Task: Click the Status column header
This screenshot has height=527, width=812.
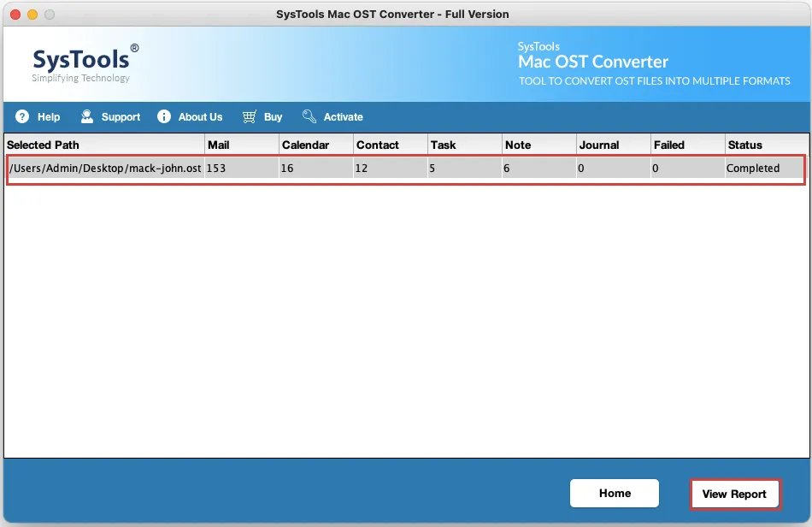Action: click(767, 145)
